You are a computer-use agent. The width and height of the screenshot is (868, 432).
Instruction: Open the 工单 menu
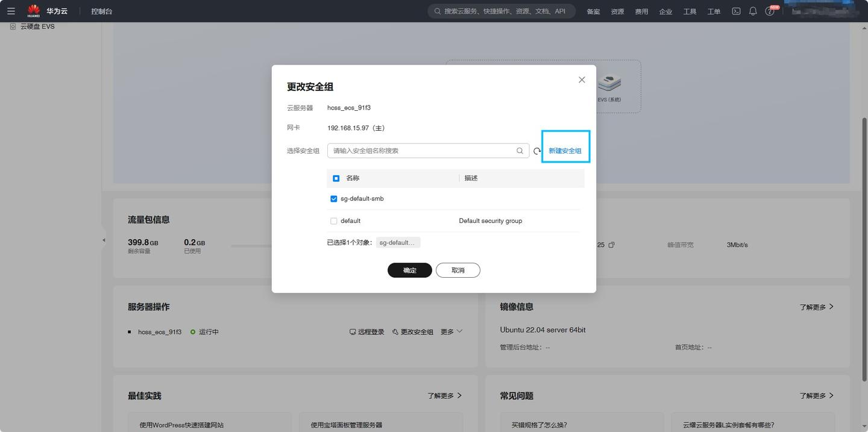[x=714, y=11]
